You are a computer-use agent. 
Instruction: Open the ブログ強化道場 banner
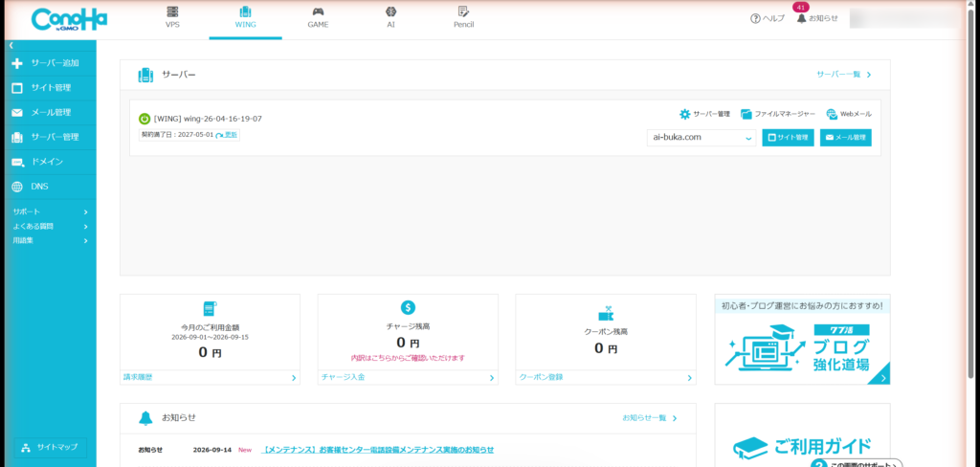[x=803, y=340]
